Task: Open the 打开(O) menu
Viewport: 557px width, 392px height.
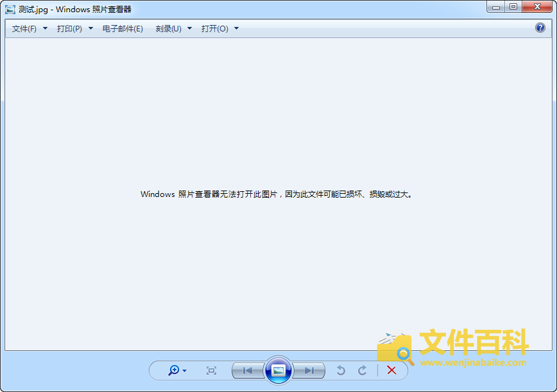Action: (214, 28)
